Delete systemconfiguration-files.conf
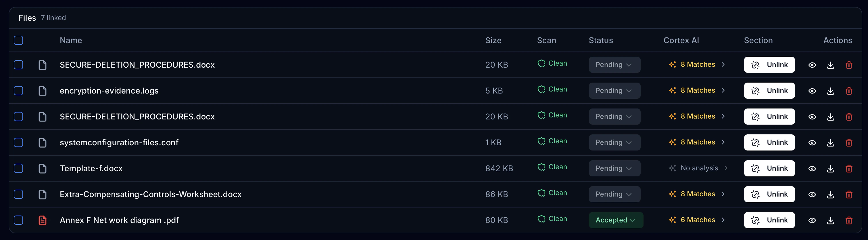868x240 pixels. (x=849, y=142)
